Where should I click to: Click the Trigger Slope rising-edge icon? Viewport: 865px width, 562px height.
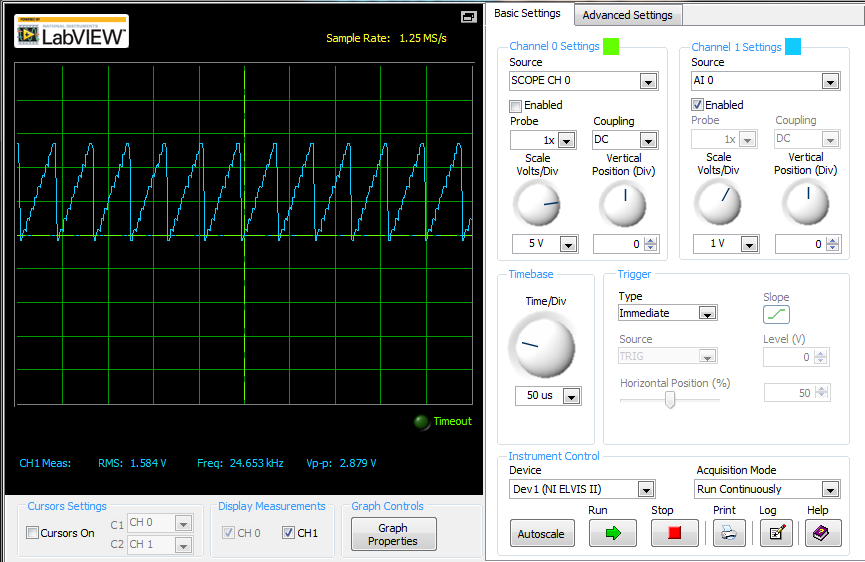(x=776, y=314)
